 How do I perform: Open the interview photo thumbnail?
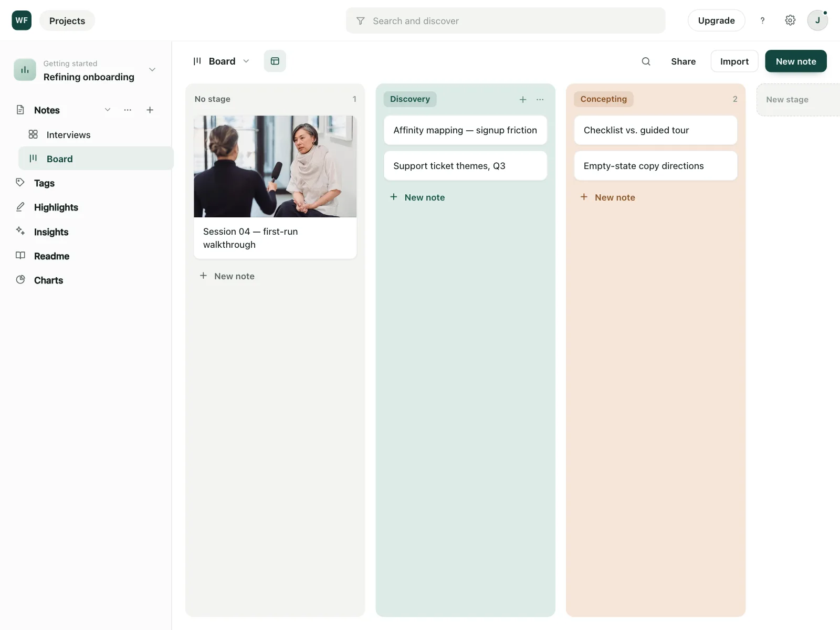pos(275,166)
